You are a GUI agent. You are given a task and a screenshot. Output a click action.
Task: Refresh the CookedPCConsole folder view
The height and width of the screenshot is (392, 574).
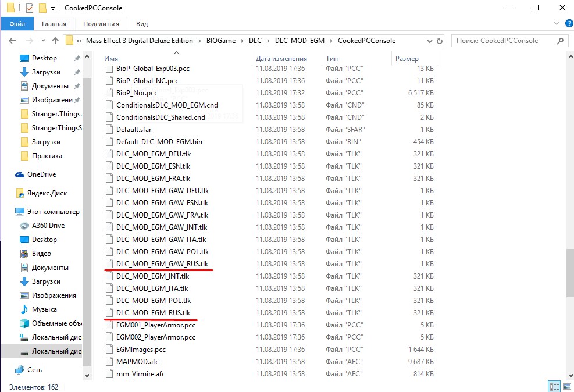(440, 41)
